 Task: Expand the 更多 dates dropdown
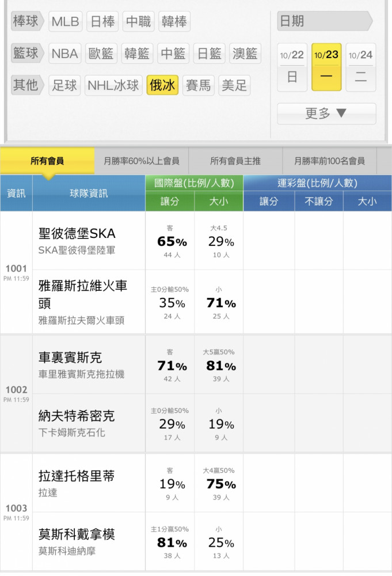tap(326, 113)
